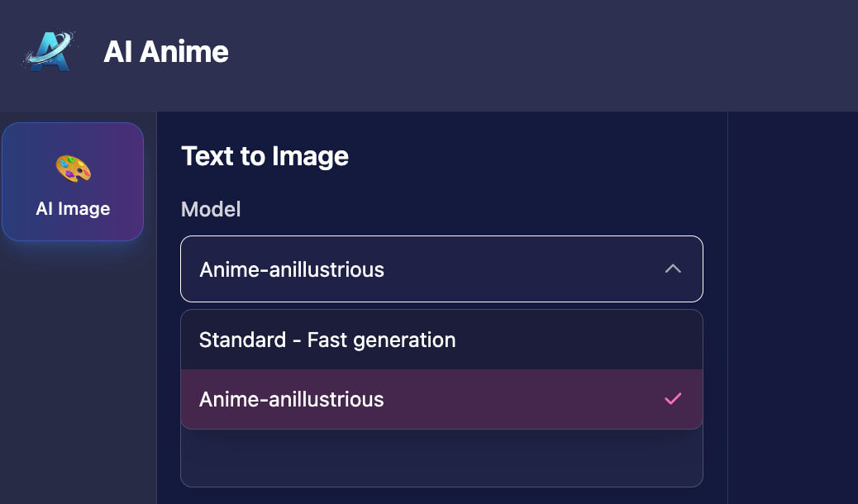The image size is (858, 504).
Task: Click the highlighted selected model row
Action: [441, 398]
